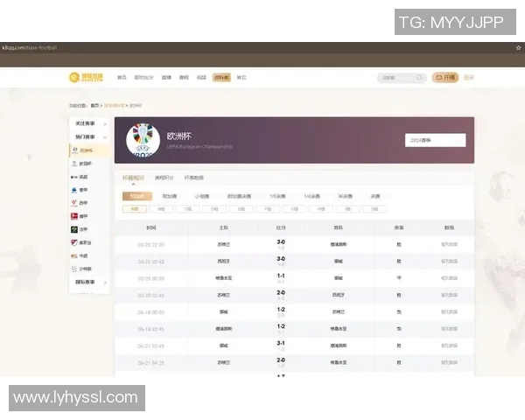The image size is (525, 420).
Task: Select the 半决赛 stage filter
Action: tap(345, 197)
